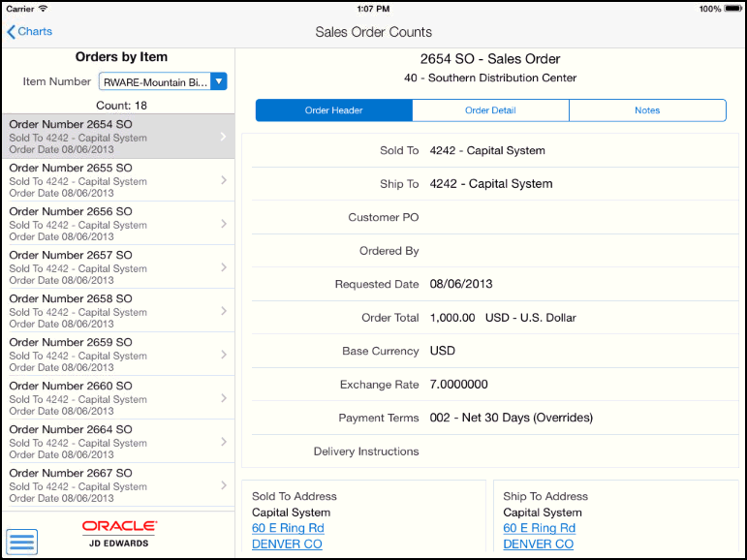Image resolution: width=747 pixels, height=560 pixels.
Task: Switch to the Order Header tab
Action: click(x=334, y=110)
